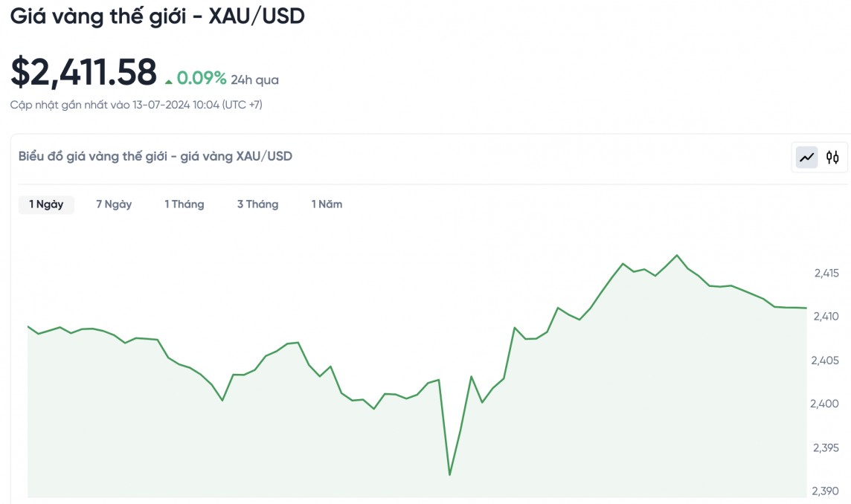Switch to line chart view
851x504 pixels.
pos(806,158)
